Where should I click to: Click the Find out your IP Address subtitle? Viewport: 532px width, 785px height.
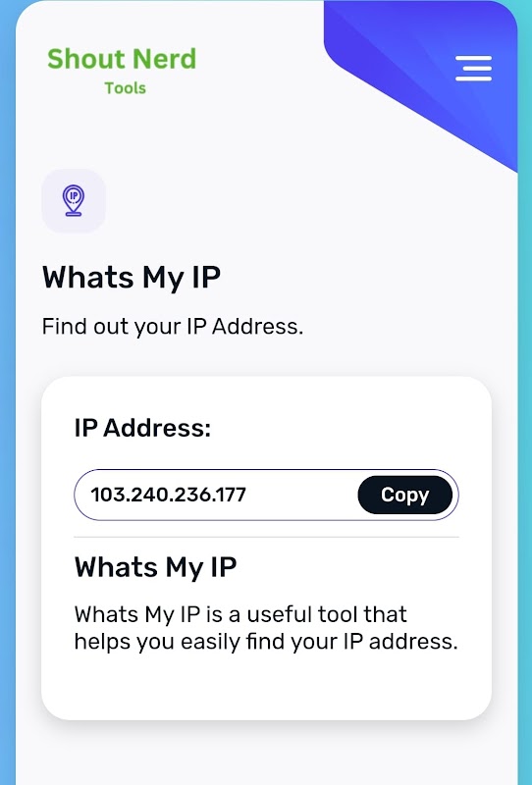point(173,327)
